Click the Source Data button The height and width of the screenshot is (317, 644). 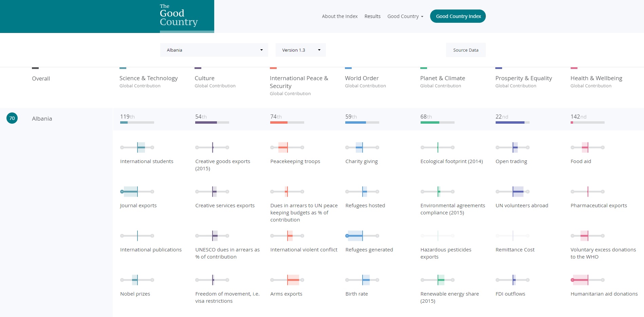pyautogui.click(x=465, y=50)
